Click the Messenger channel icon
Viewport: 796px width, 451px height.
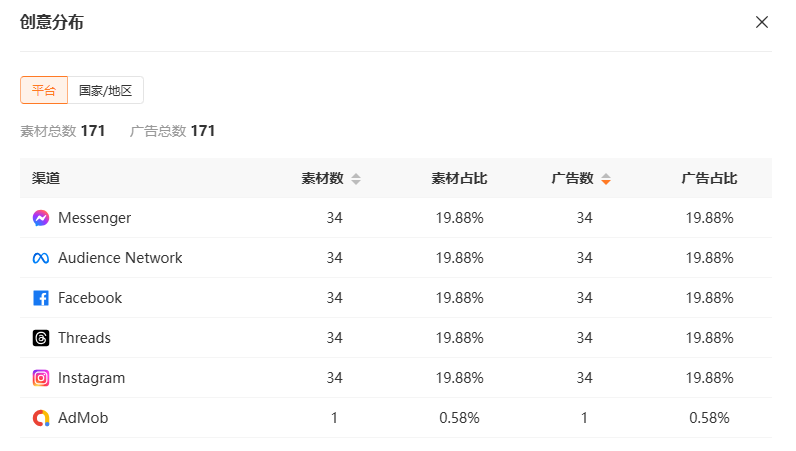(x=41, y=218)
